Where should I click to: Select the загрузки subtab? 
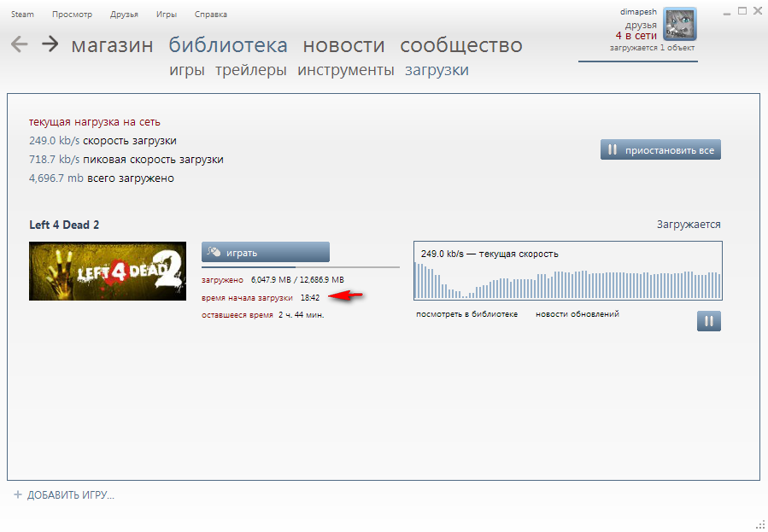pos(437,70)
